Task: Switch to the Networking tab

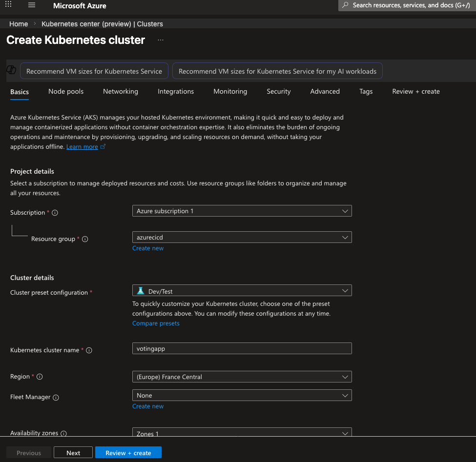Action: (x=120, y=92)
